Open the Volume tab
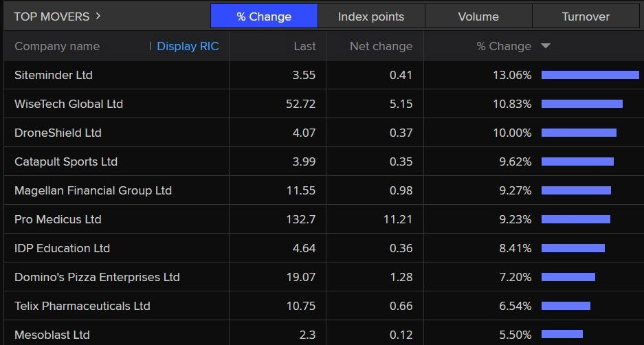644x345 pixels. point(478,16)
